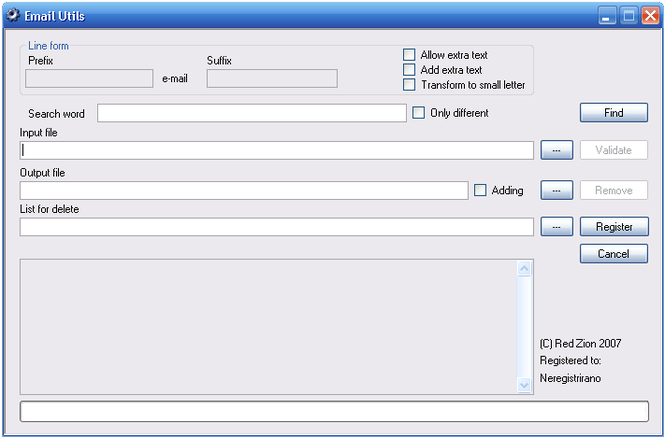Focus the Search word field
The image size is (665, 438).
click(x=252, y=113)
